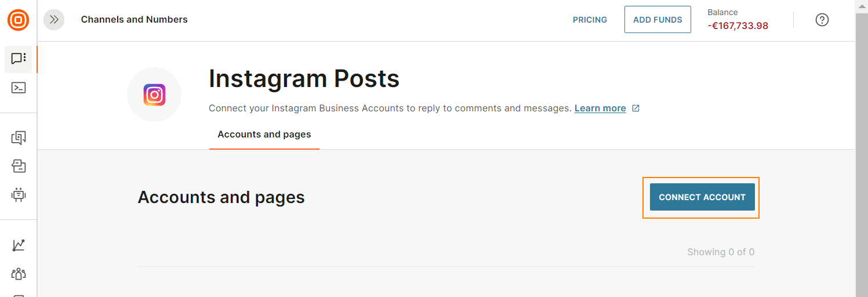The height and width of the screenshot is (297, 868).
Task: Click external link icon beside Learn more
Action: point(635,108)
